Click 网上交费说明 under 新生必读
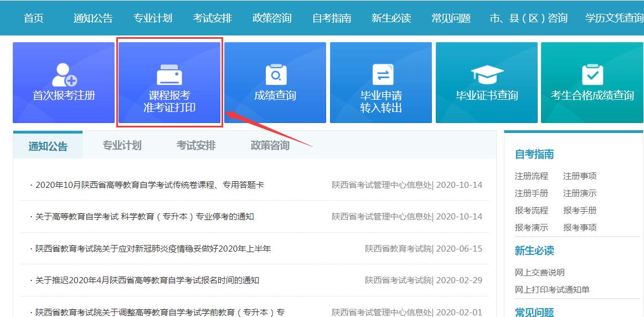This screenshot has height=317, width=644. coord(539,273)
